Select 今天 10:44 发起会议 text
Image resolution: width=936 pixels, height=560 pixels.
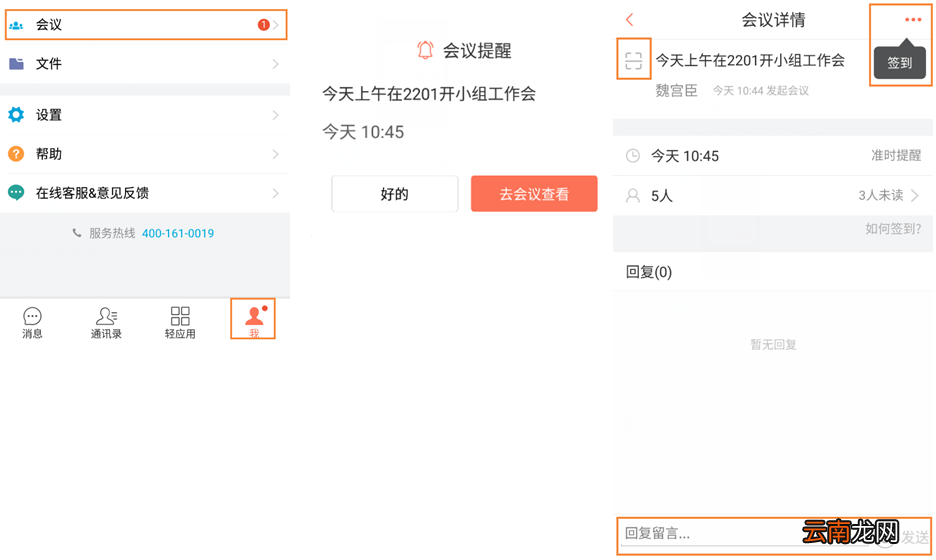click(761, 91)
